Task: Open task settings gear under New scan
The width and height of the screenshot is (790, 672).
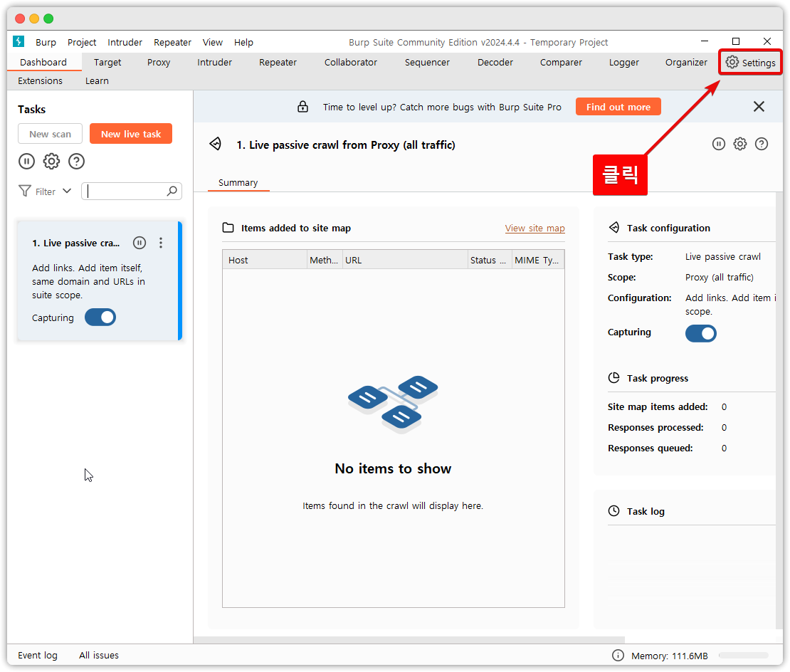Action: [x=51, y=161]
